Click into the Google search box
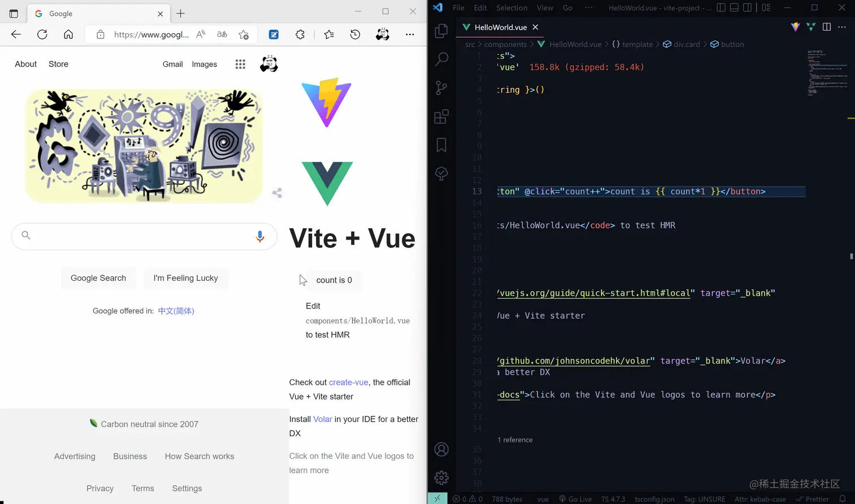855x504 pixels. [x=144, y=236]
